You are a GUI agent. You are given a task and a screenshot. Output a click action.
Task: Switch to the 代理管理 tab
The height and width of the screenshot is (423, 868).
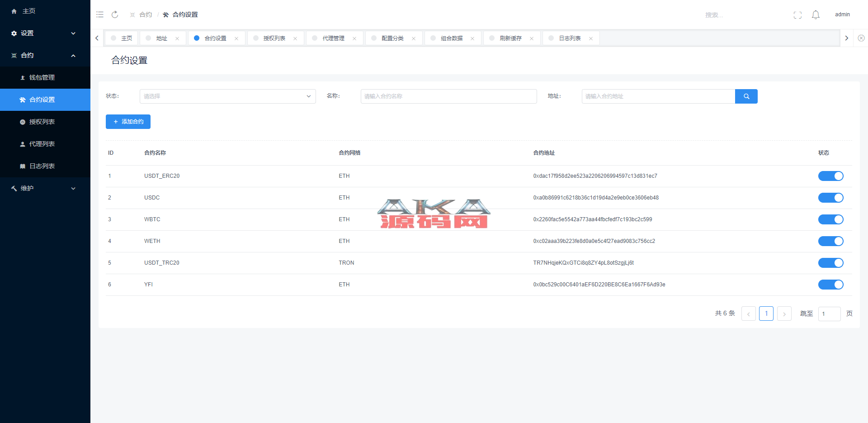click(x=333, y=38)
